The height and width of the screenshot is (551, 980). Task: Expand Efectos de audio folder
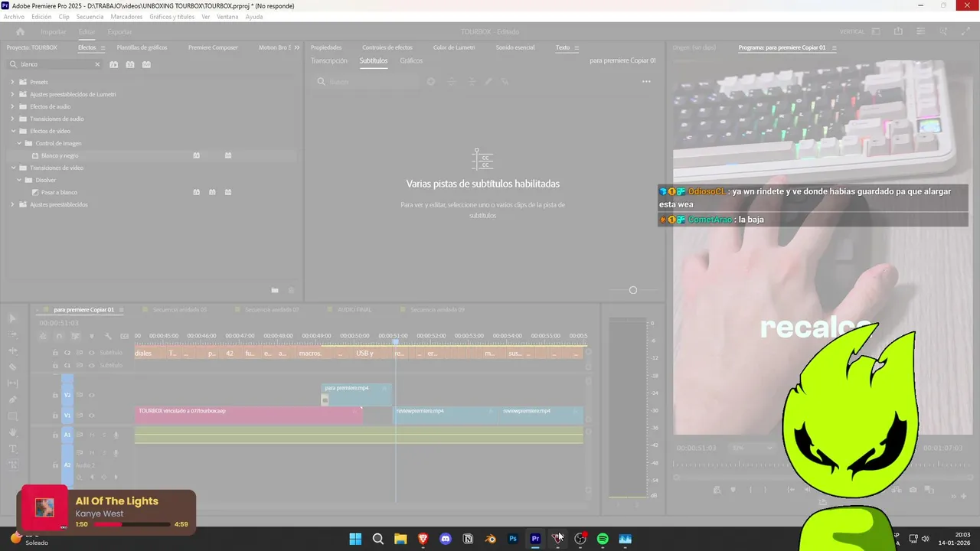(12, 106)
